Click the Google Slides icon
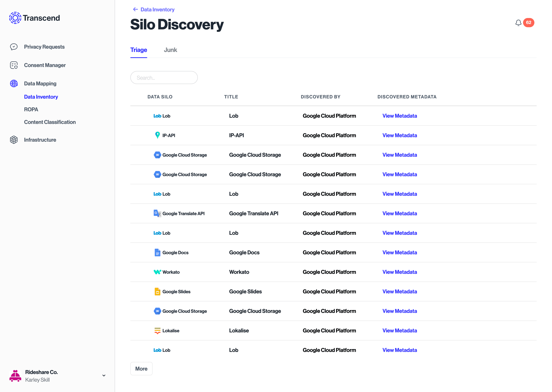The width and height of the screenshot is (552, 392). coord(157,291)
